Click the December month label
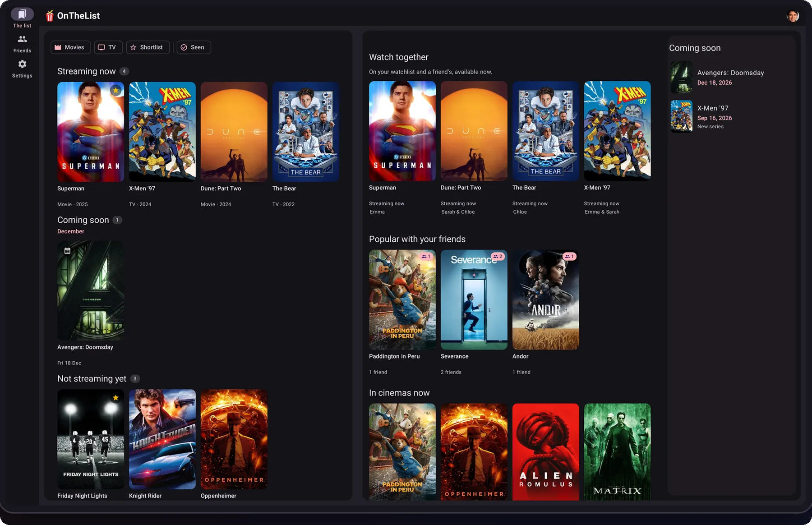 coord(71,231)
